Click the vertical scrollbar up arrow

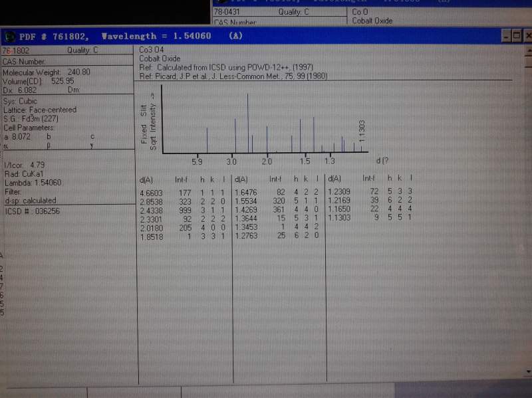coord(529,51)
